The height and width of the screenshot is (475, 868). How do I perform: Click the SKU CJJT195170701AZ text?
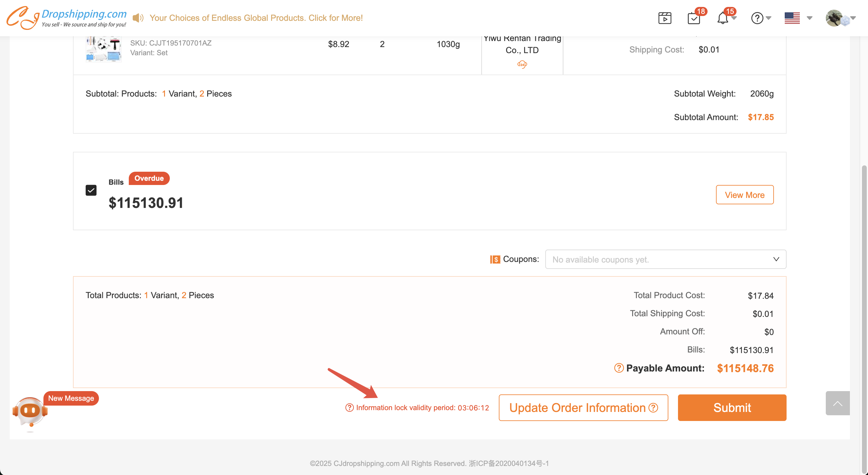(x=171, y=43)
